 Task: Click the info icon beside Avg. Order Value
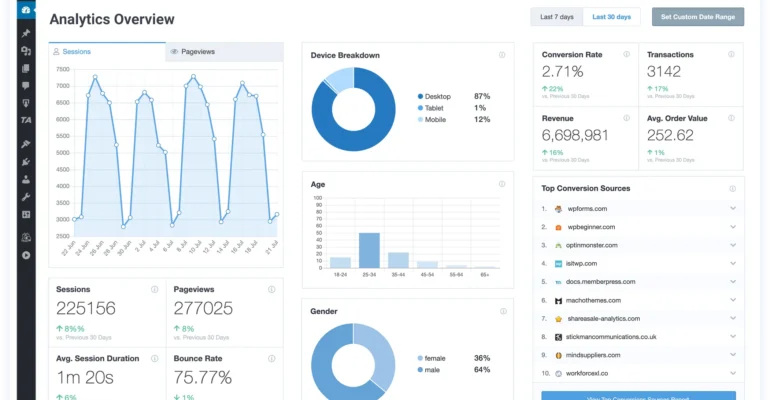point(731,118)
